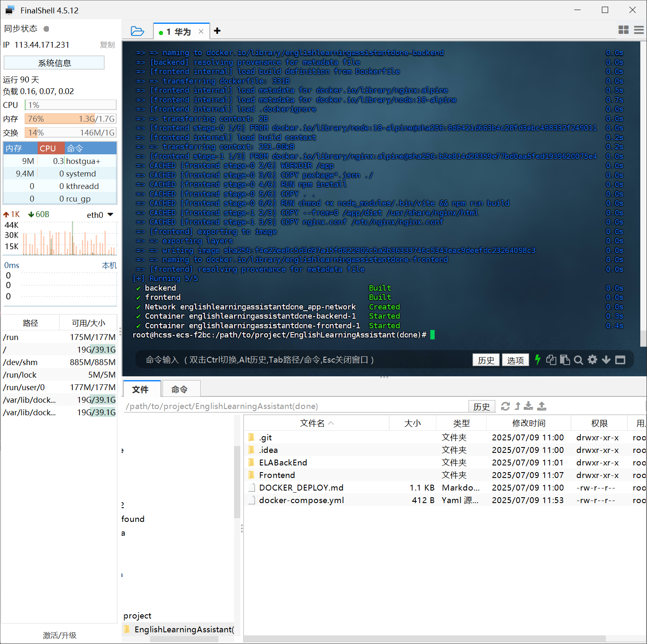
Task: Select the Frontend folder
Action: (x=445, y=475)
